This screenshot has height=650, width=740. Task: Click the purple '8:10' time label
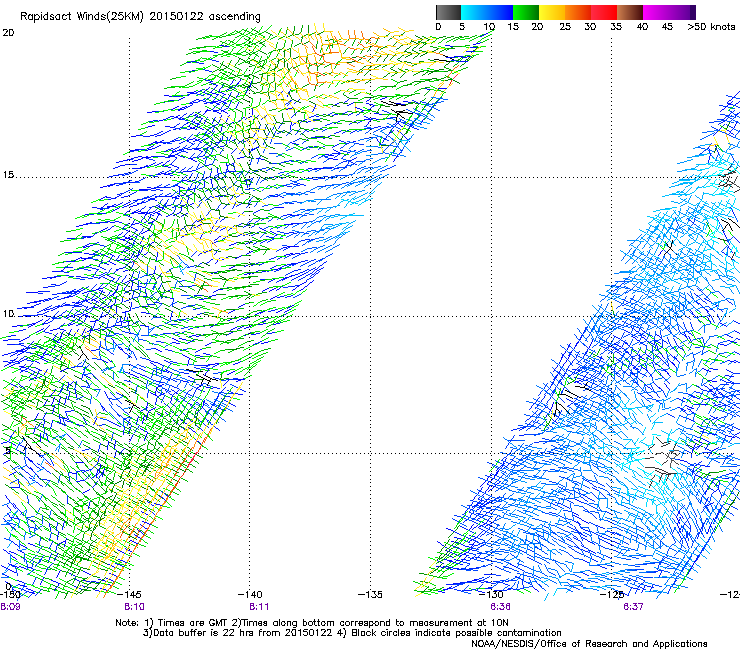click(134, 607)
